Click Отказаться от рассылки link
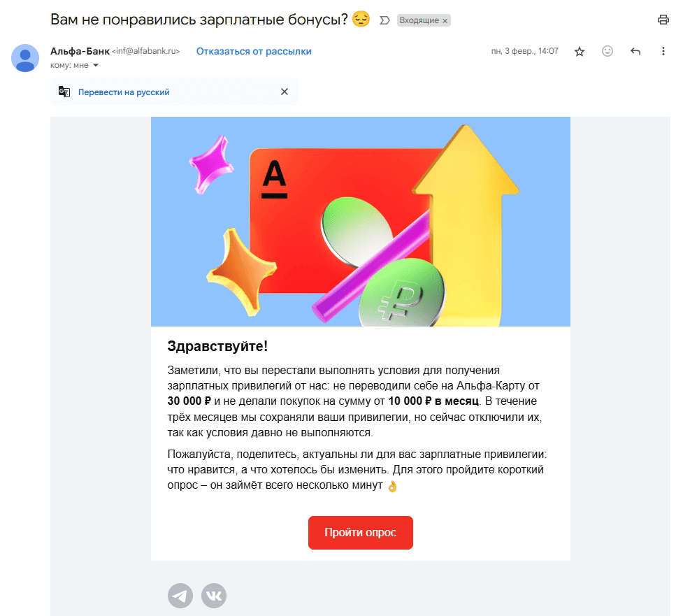Screen dimensions: 676x616 point(254,51)
